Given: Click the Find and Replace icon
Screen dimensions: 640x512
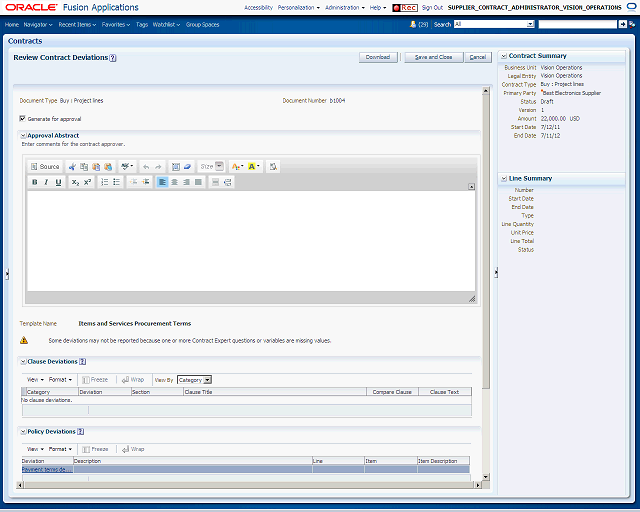Looking at the screenshot, I should pos(273,167).
